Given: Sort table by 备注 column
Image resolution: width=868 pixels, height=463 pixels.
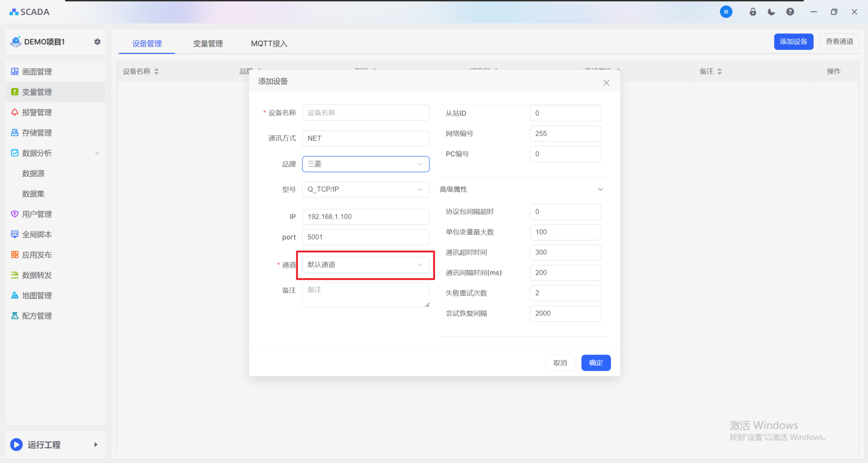Looking at the screenshot, I should (720, 71).
